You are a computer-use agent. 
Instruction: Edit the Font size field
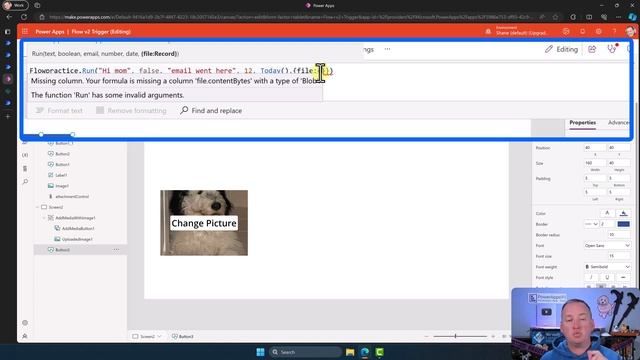pyautogui.click(x=618, y=256)
